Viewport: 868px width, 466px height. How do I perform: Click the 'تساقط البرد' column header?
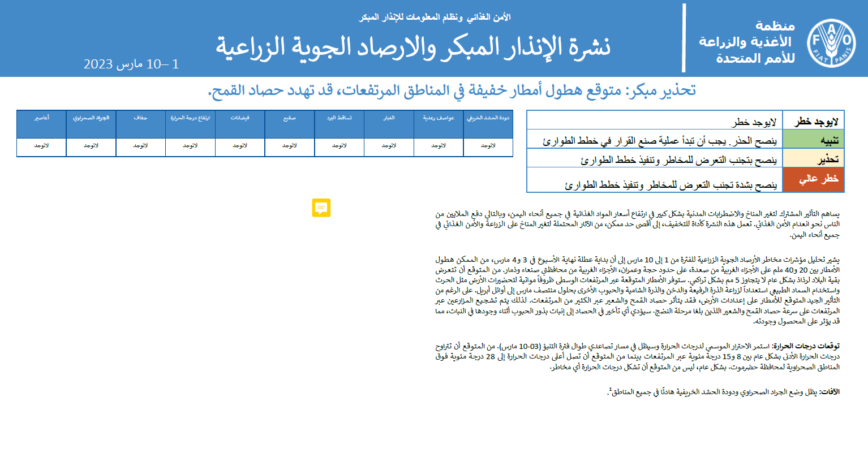(x=340, y=118)
